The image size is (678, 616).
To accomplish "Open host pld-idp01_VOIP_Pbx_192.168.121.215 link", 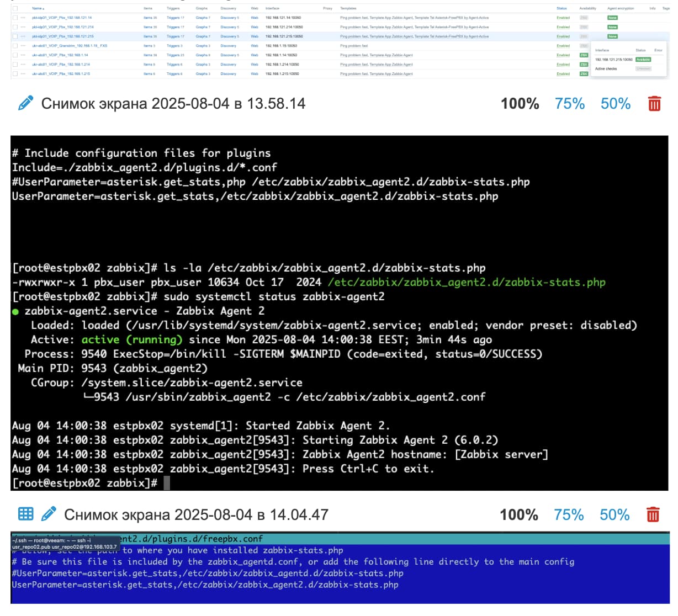I will click(63, 36).
